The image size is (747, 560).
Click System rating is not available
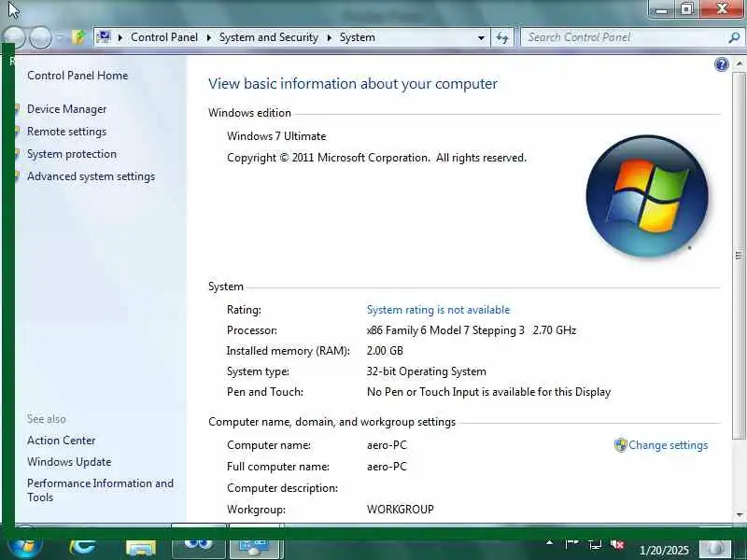[x=438, y=310]
